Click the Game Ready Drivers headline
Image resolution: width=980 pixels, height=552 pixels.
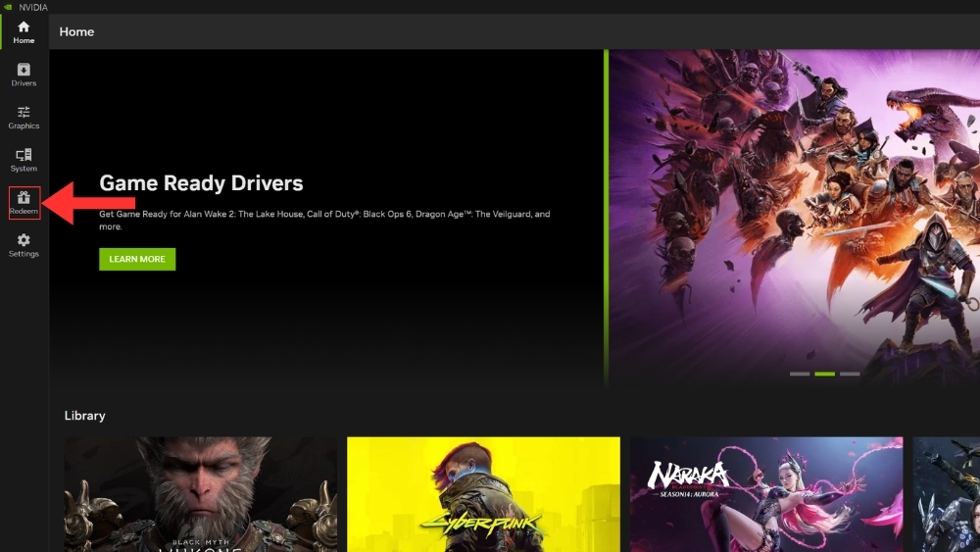tap(201, 183)
